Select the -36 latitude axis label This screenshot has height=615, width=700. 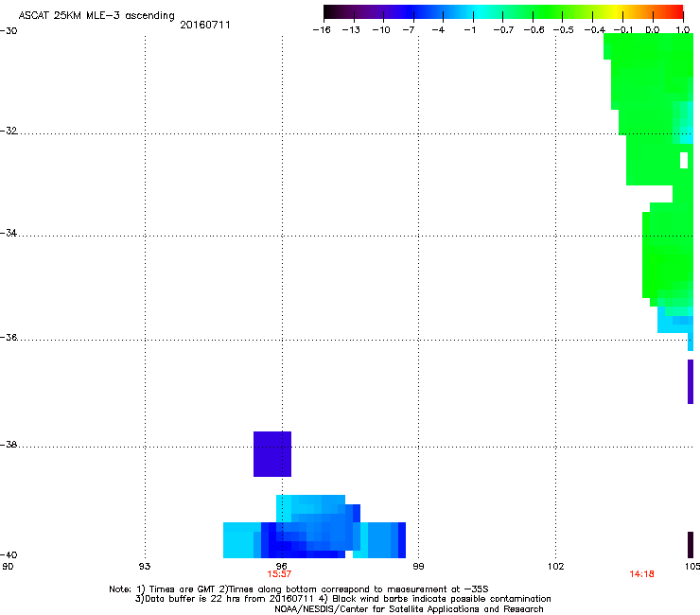click(9, 337)
